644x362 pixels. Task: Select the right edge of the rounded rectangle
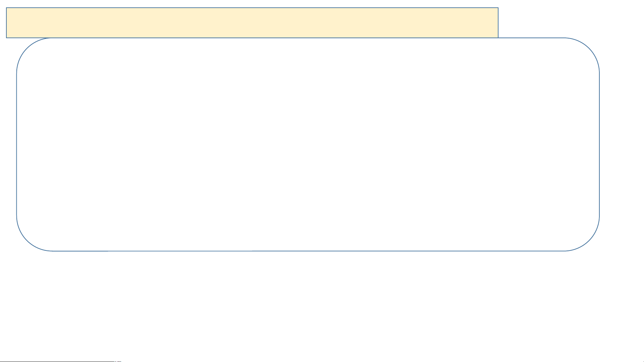point(599,144)
